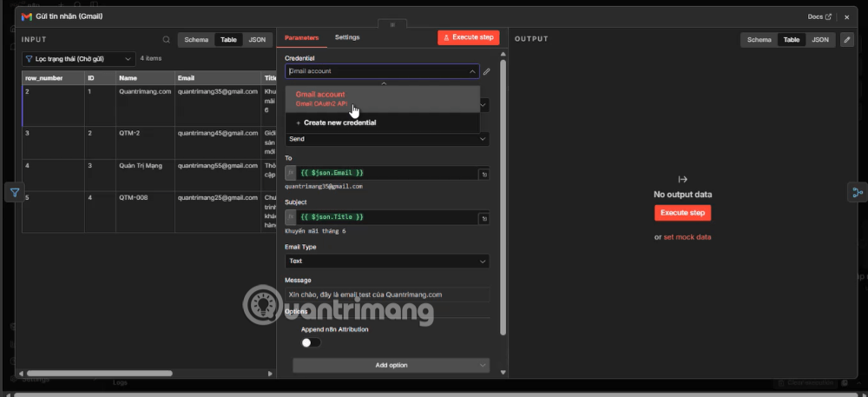Click fx icon of Subject field
Image resolution: width=868 pixels, height=397 pixels.
point(291,217)
